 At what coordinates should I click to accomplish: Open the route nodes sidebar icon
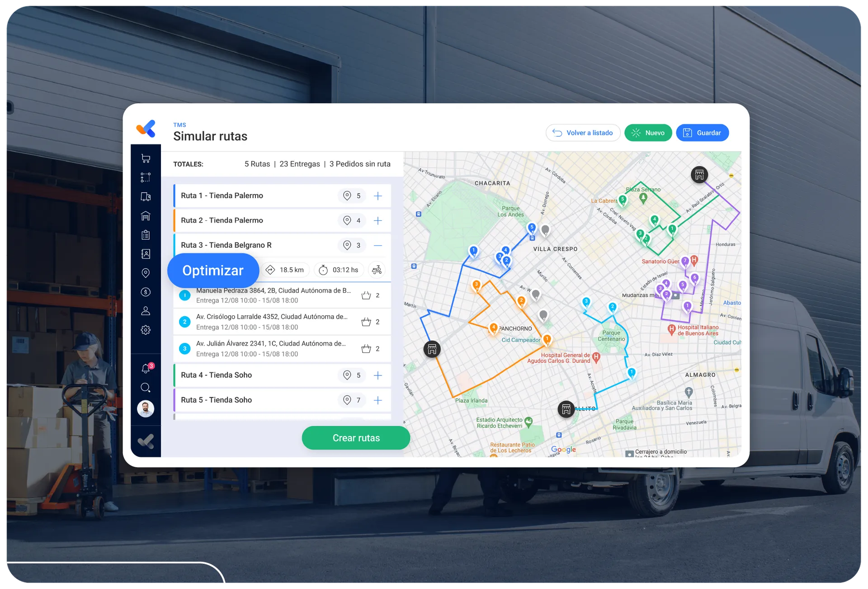click(146, 177)
